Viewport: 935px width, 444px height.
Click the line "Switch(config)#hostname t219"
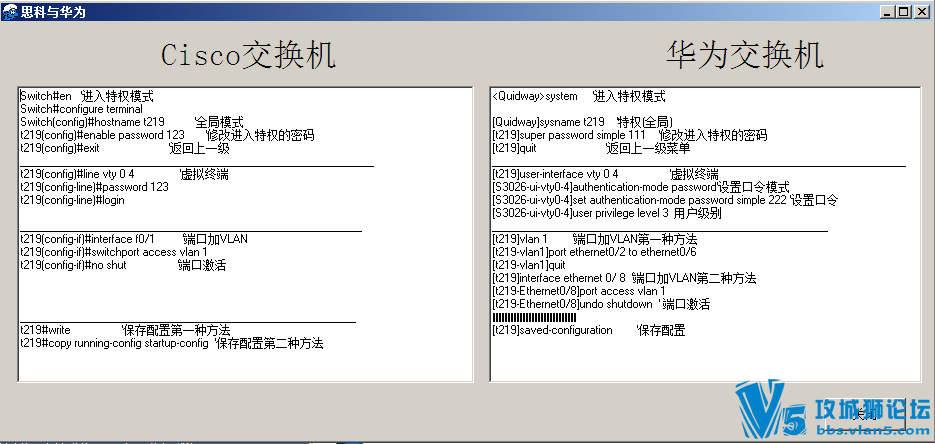pyautogui.click(x=92, y=122)
